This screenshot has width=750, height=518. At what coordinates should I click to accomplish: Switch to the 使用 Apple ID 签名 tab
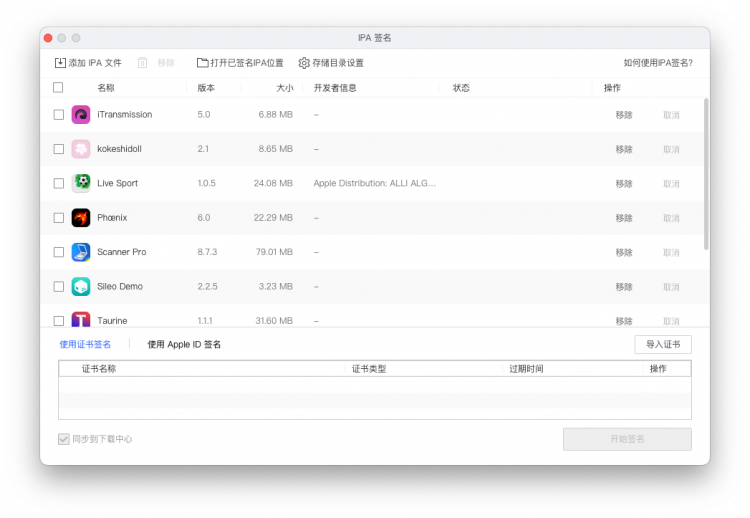184,344
